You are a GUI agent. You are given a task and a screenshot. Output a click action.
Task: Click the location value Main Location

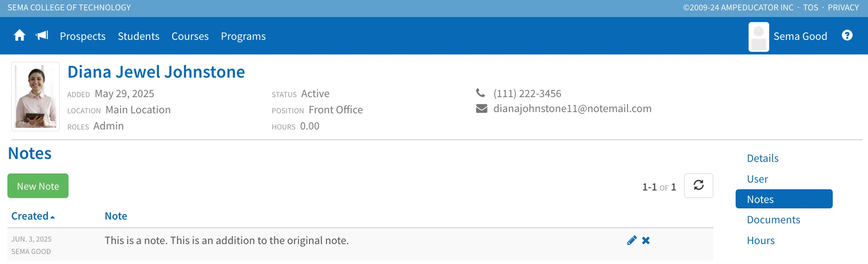pyautogui.click(x=138, y=110)
